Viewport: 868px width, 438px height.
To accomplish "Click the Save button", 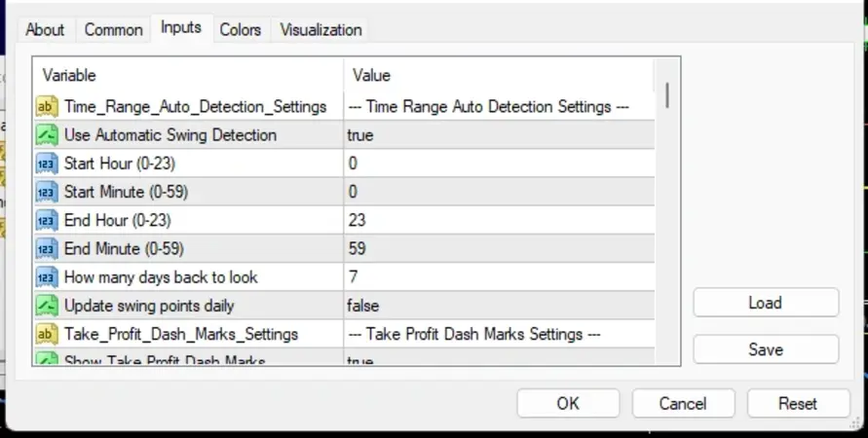I will click(766, 349).
